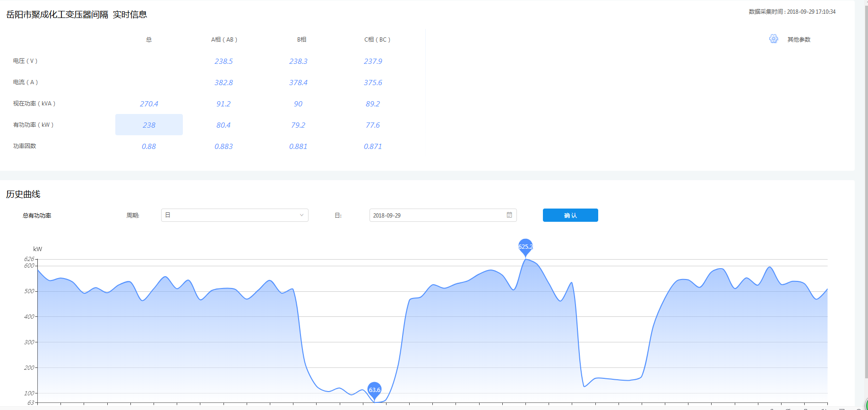Click phase B current value 378.4
Viewport: 868px width, 410px height.
(298, 82)
